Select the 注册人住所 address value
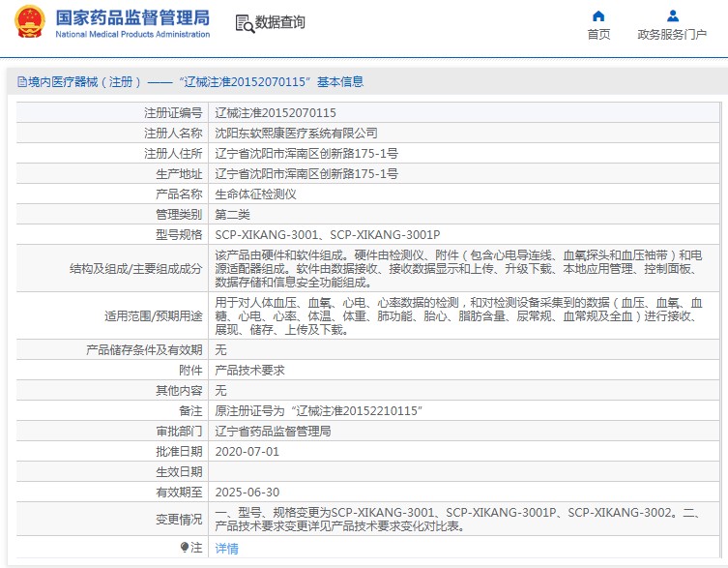 [x=306, y=154]
